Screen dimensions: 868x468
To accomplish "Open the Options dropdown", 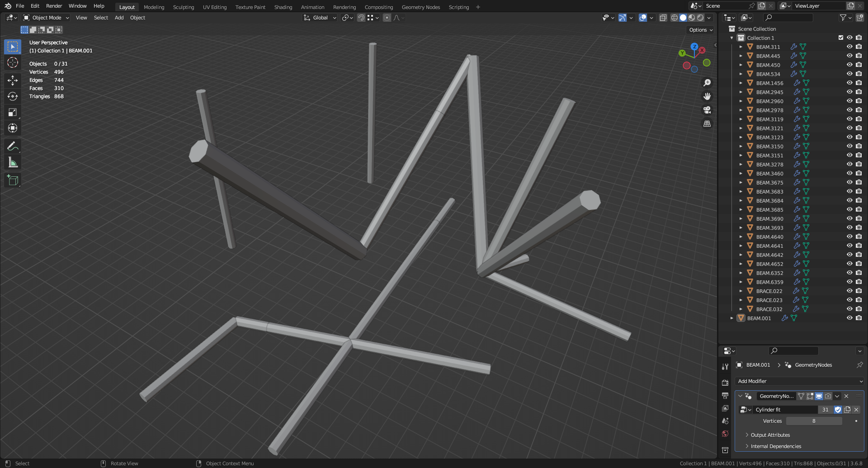I will (x=701, y=30).
